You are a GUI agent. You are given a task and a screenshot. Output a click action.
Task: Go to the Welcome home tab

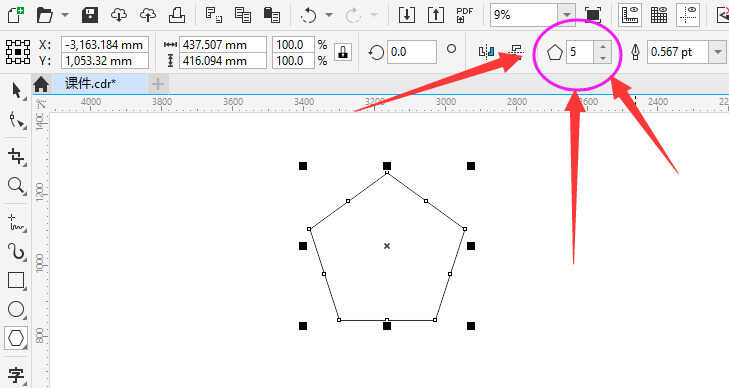click(41, 84)
